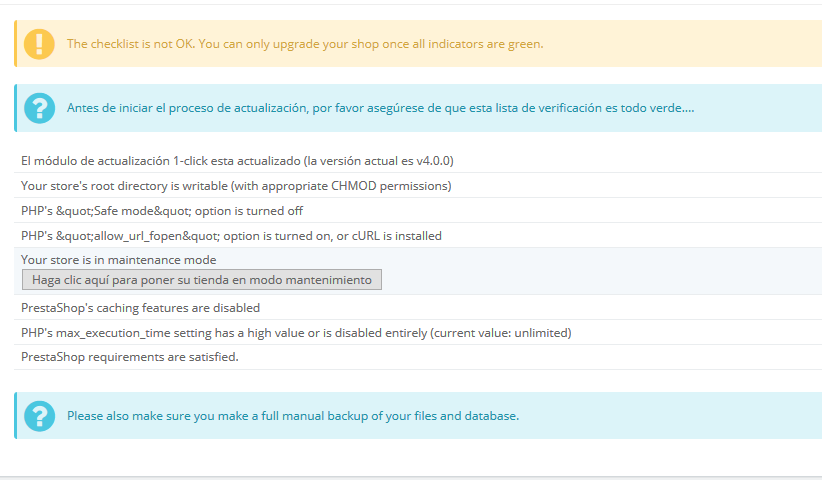Screen dimensions: 822x480
Task: Select the 'PrestaShop requirements are satisfied' row
Action: tap(130, 356)
